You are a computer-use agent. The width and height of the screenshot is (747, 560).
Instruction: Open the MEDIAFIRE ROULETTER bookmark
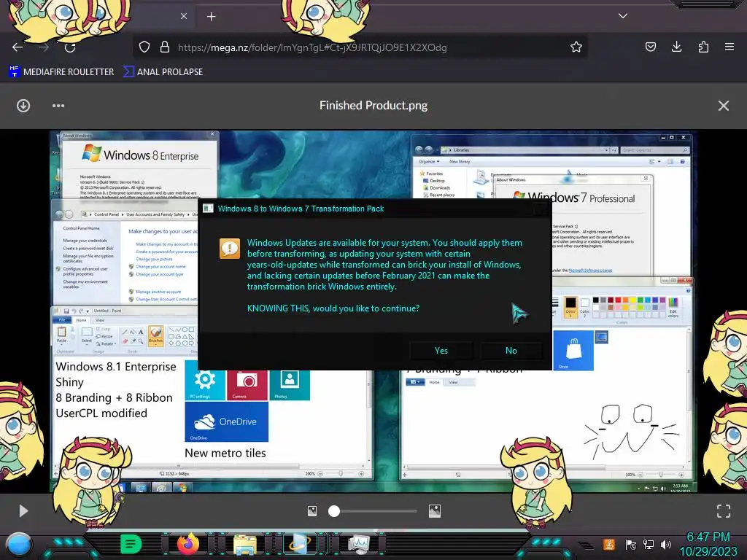61,72
